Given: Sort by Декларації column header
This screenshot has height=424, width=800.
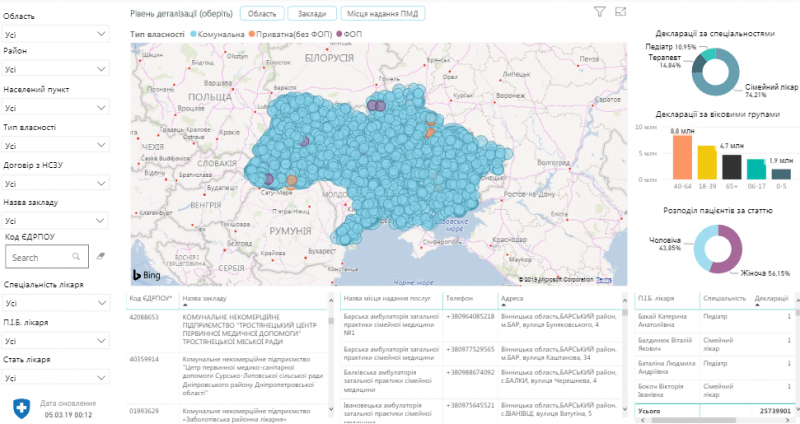Looking at the screenshot, I should coord(771,298).
